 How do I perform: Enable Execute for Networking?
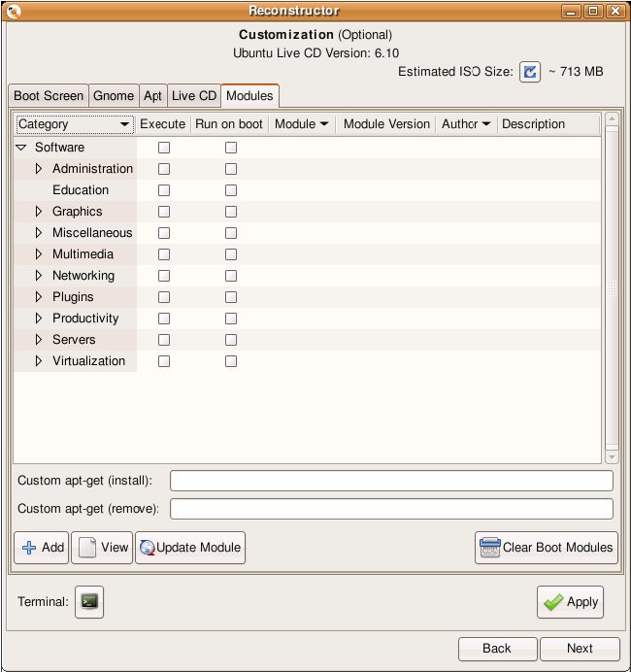[x=164, y=276]
